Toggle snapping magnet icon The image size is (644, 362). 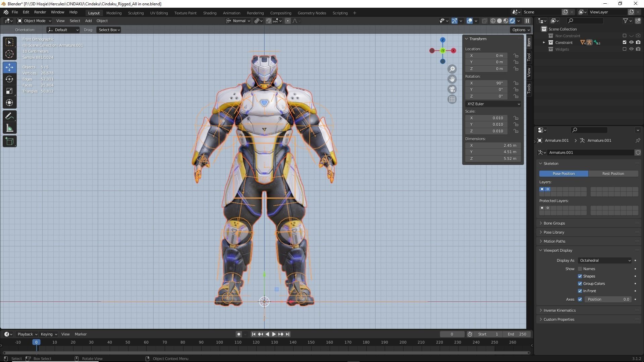(269, 21)
